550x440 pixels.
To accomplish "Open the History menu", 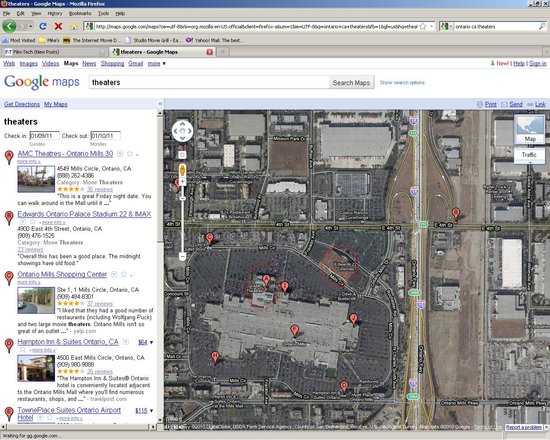I will tap(55, 13).
